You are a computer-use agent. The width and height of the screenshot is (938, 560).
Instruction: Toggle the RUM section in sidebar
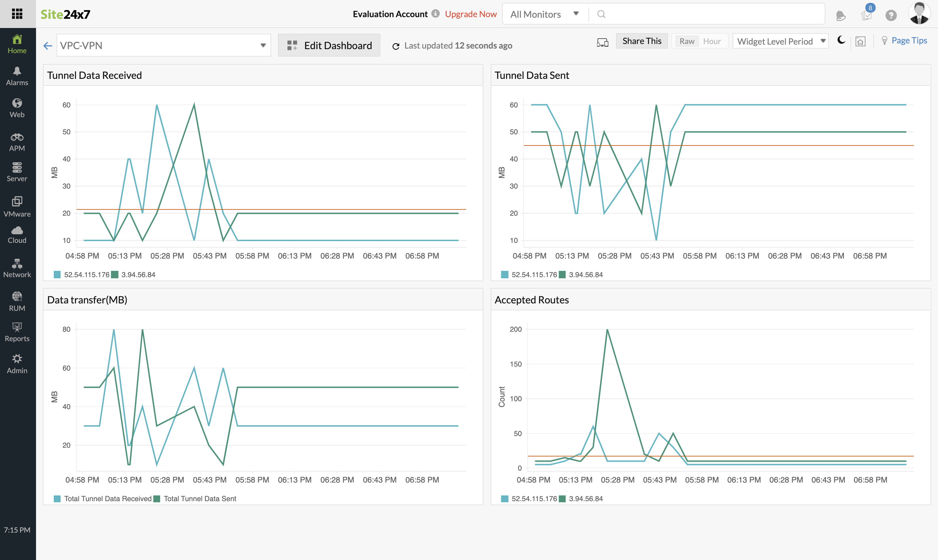(17, 300)
